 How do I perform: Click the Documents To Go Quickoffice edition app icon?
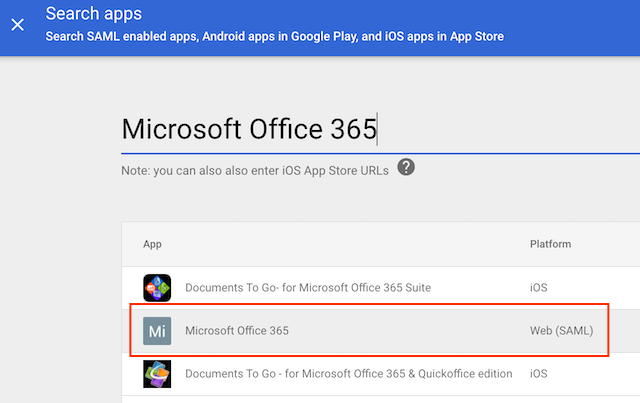tap(157, 374)
